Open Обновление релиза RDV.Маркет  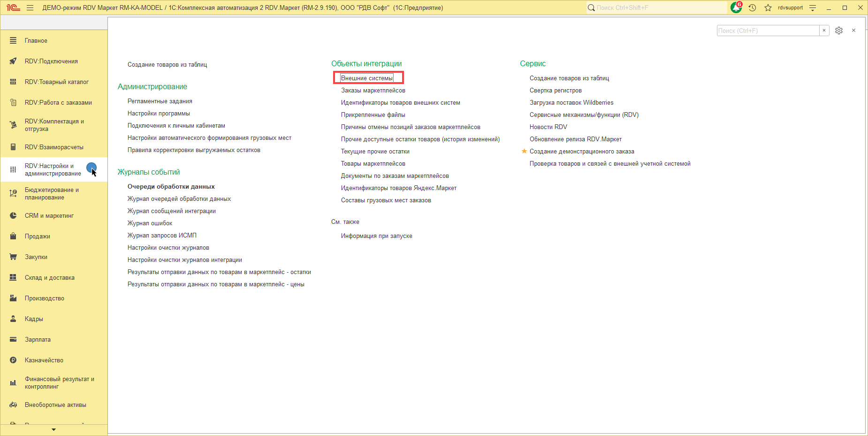[x=576, y=139]
